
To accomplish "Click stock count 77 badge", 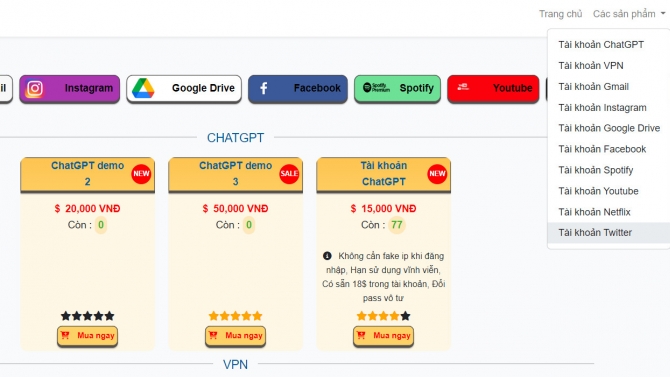I will 397,225.
